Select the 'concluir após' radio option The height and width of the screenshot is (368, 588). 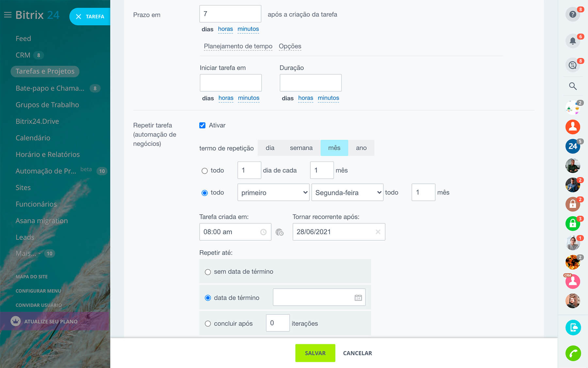click(208, 324)
